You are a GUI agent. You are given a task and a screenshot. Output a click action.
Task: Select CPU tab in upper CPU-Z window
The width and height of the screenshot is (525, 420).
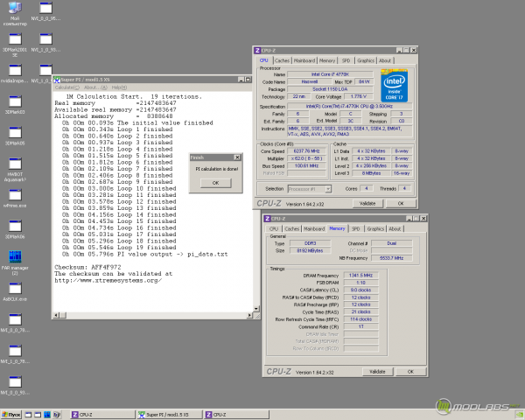(x=264, y=60)
